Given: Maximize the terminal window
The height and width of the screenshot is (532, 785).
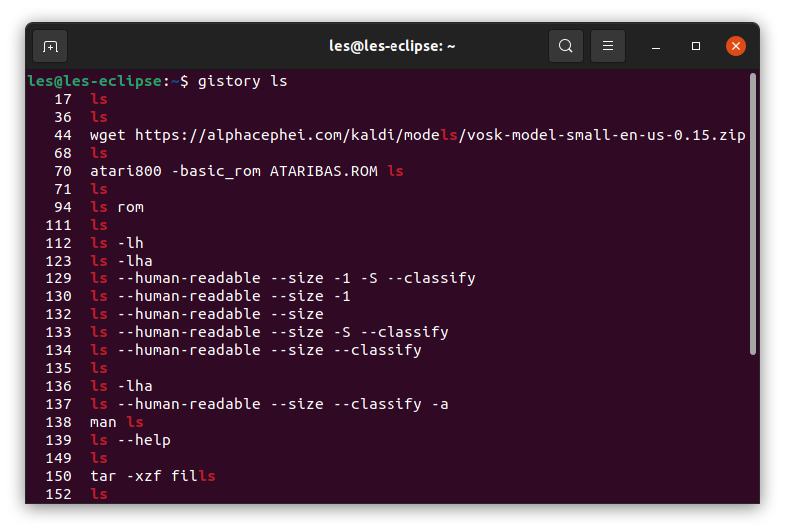Looking at the screenshot, I should point(696,46).
